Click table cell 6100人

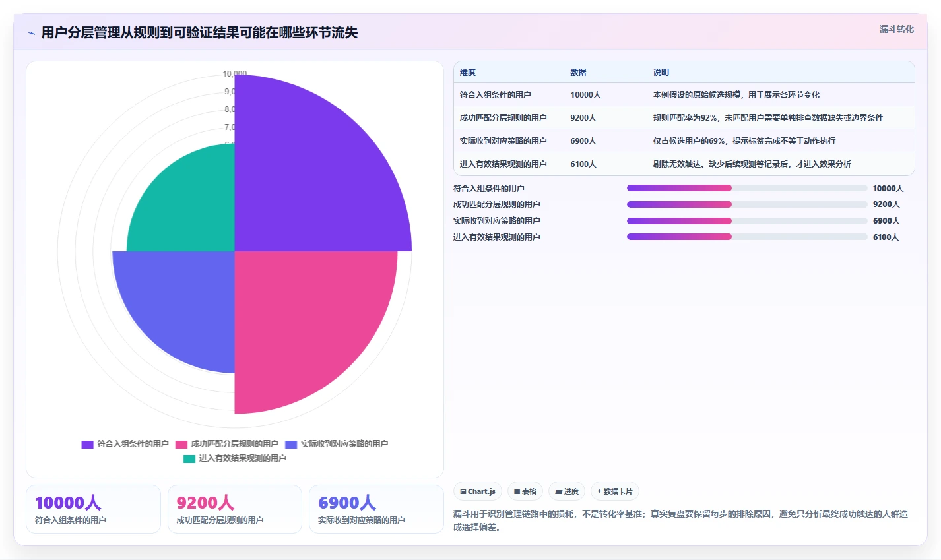pyautogui.click(x=583, y=164)
